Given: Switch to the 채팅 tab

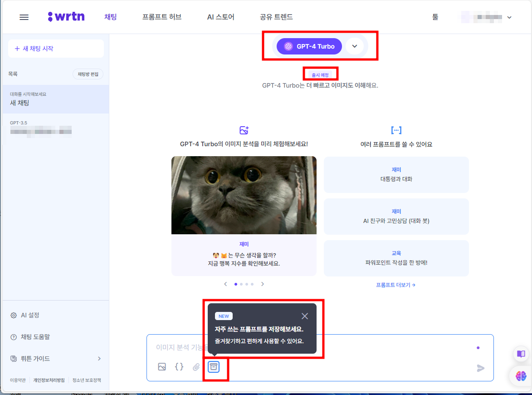Looking at the screenshot, I should coord(110,17).
